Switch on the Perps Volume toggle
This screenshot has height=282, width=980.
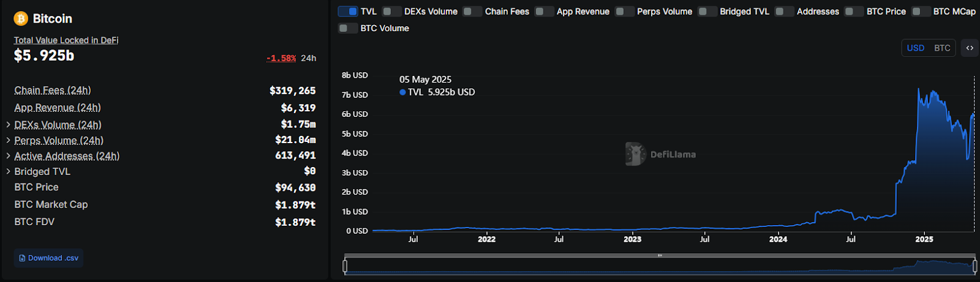click(x=625, y=12)
